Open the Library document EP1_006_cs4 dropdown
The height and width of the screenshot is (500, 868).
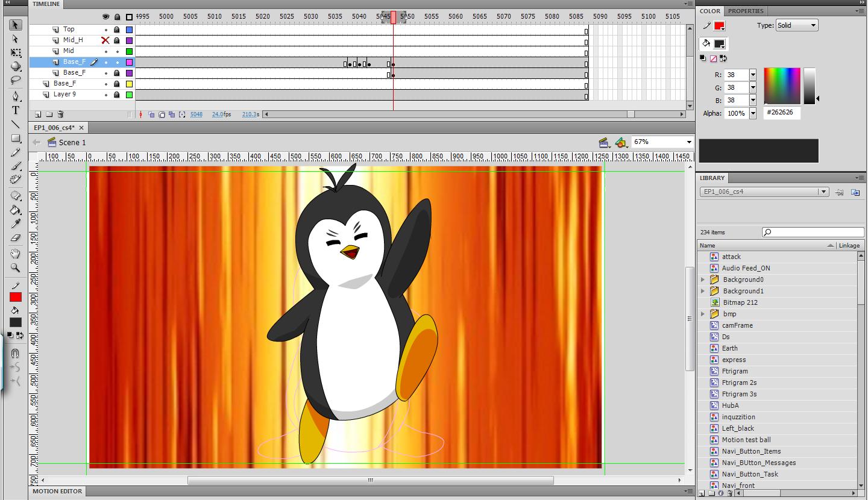[x=764, y=192]
